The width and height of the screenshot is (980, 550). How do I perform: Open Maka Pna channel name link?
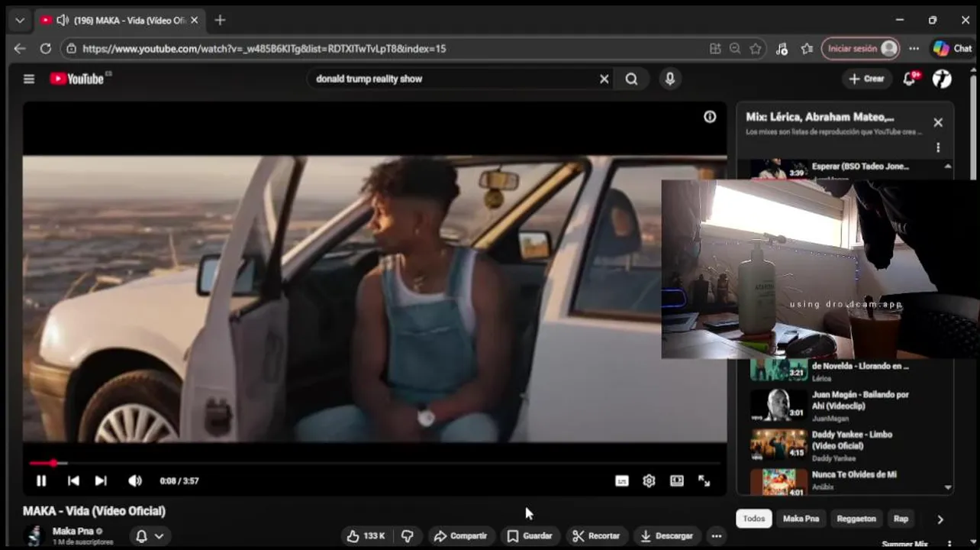(x=73, y=531)
